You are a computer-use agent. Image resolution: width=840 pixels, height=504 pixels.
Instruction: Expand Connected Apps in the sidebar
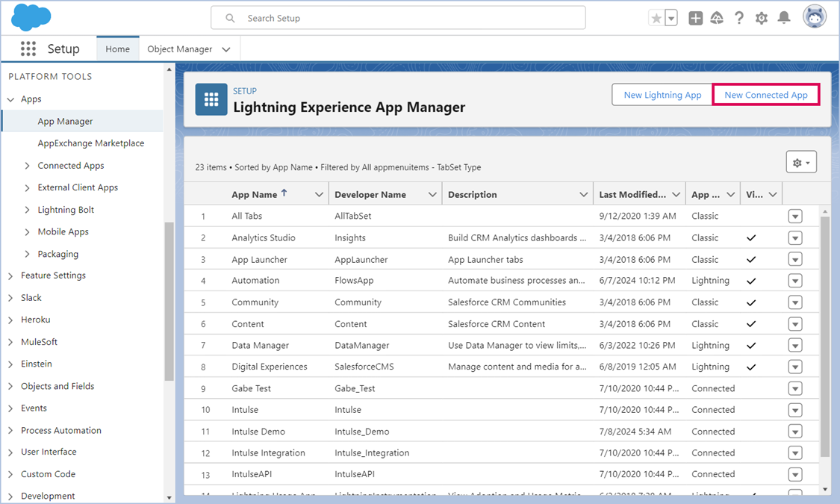click(x=27, y=166)
